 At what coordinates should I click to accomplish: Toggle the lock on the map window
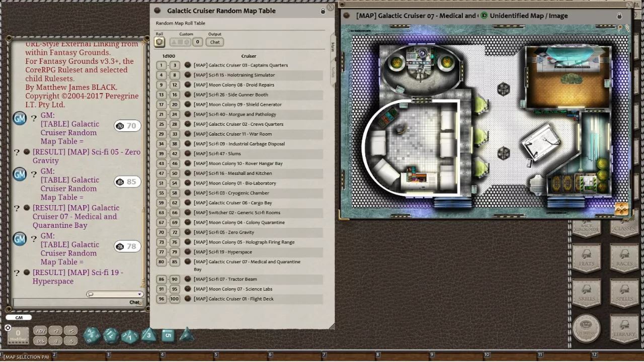(x=619, y=16)
